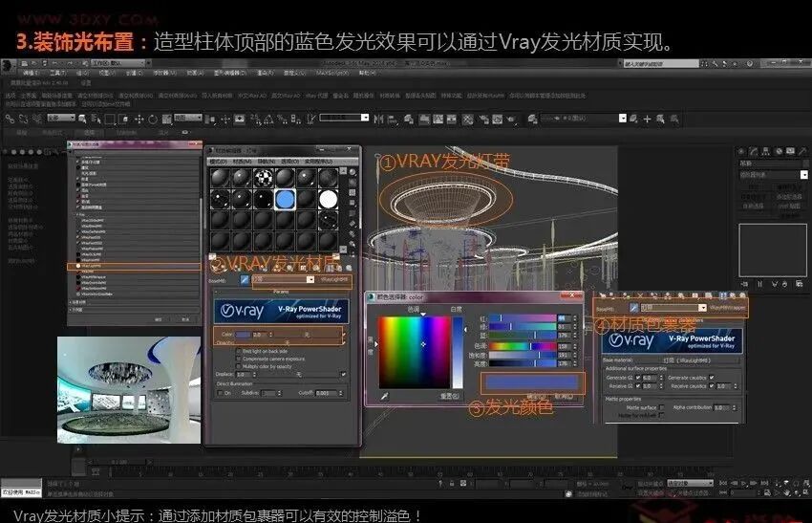Open the material name dropdown in wrapper panel
The width and height of the screenshot is (812, 523).
click(x=702, y=308)
